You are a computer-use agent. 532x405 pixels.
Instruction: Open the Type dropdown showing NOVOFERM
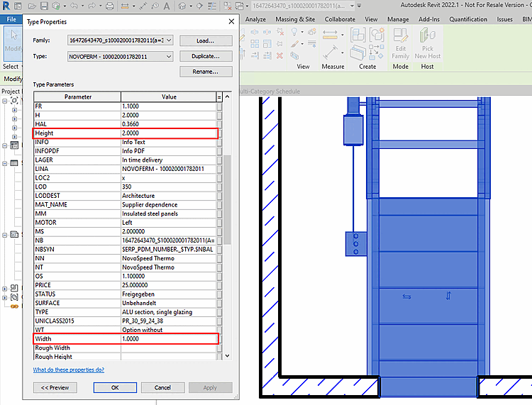click(x=168, y=56)
